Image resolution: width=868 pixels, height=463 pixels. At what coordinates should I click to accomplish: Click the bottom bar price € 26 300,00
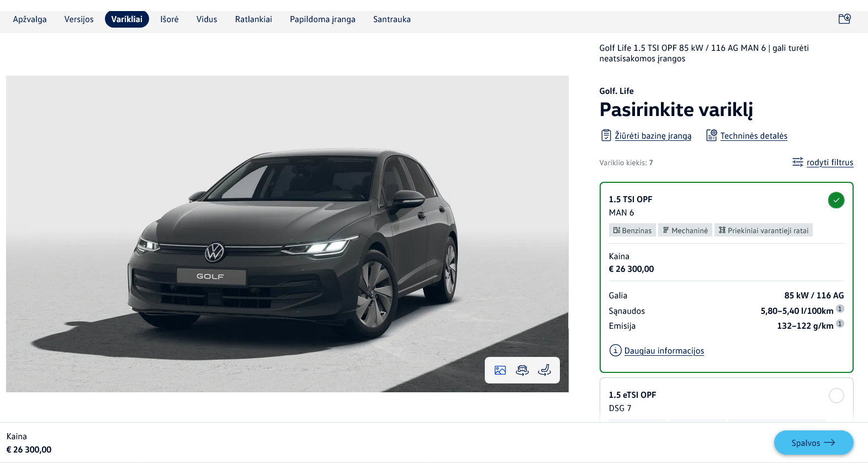(29, 450)
